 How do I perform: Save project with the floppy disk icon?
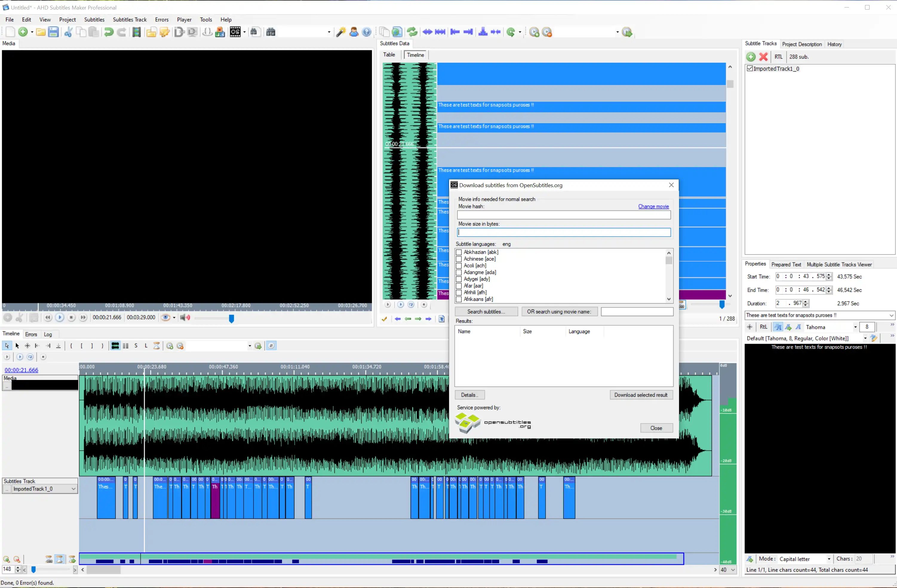coord(53,32)
